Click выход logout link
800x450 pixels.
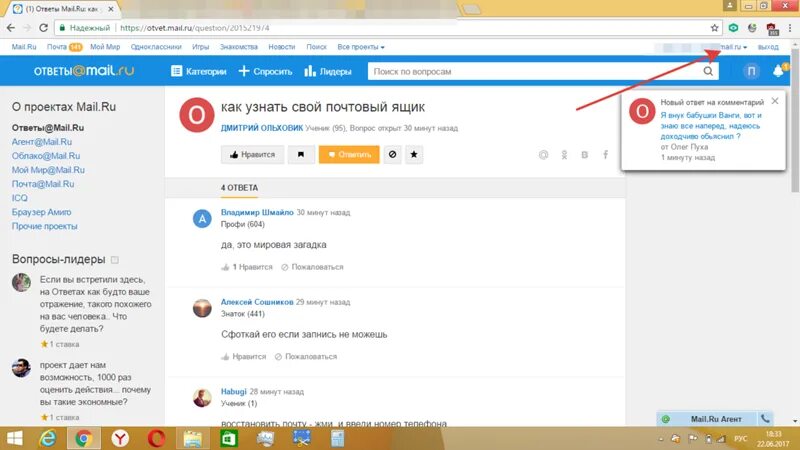tap(768, 47)
